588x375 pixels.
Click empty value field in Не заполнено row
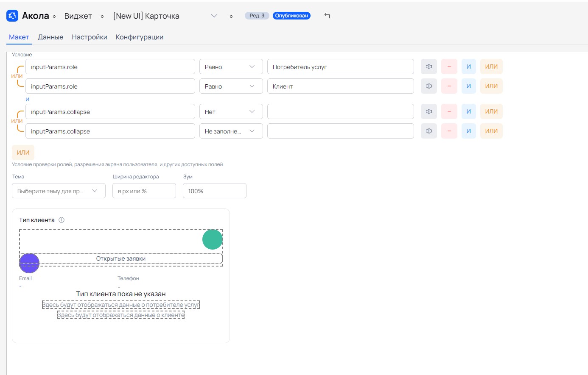[341, 131]
